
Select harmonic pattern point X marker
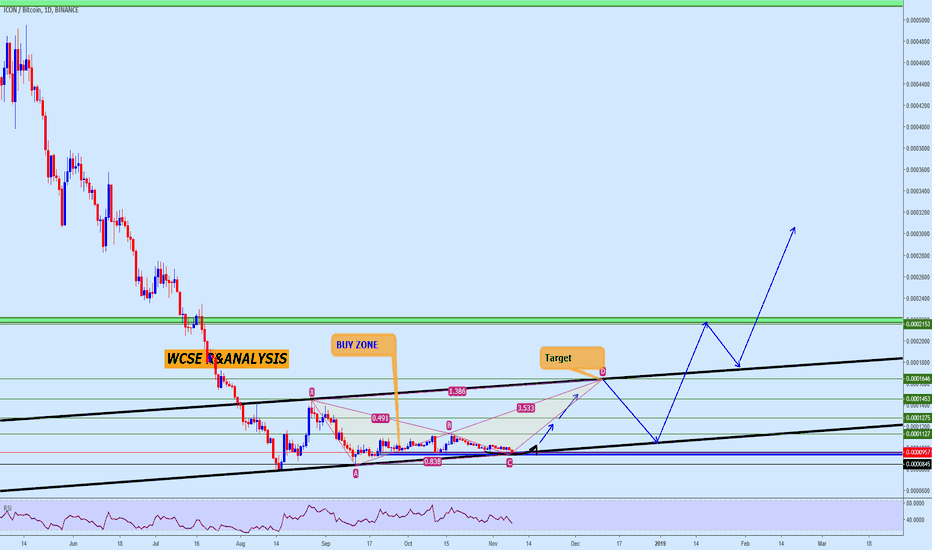pyautogui.click(x=311, y=392)
